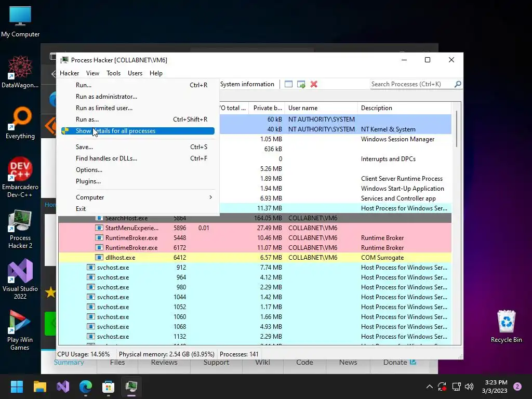Open the notification badge showing 2
532x399 pixels.
click(x=517, y=387)
